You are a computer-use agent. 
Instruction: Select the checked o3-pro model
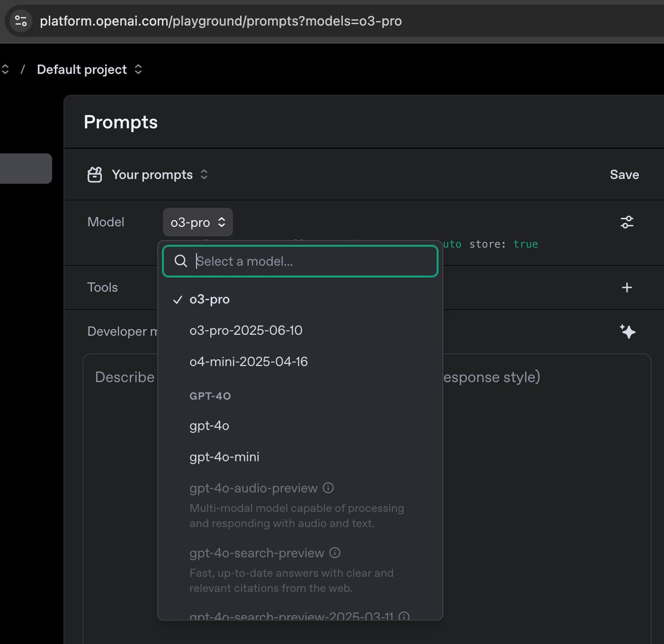(300, 299)
